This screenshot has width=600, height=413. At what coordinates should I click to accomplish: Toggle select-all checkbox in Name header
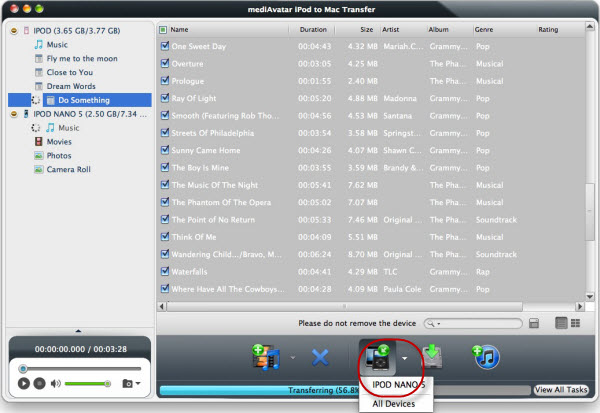point(163,30)
